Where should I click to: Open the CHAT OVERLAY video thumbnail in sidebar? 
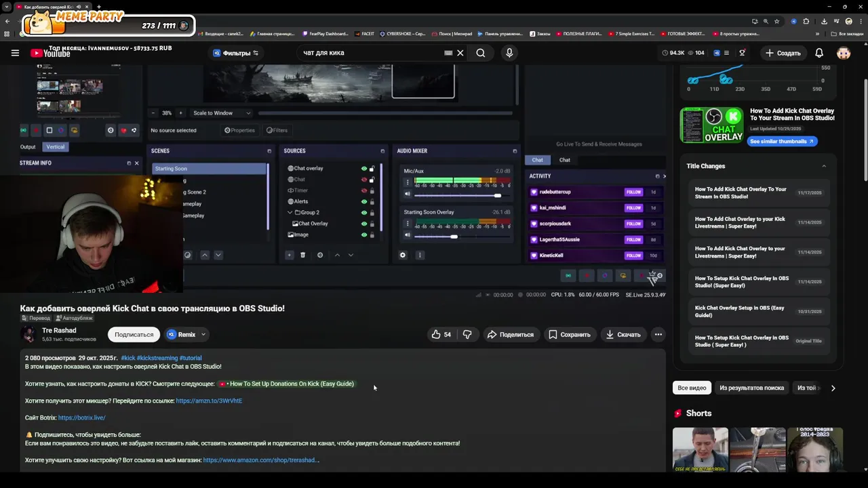click(711, 125)
